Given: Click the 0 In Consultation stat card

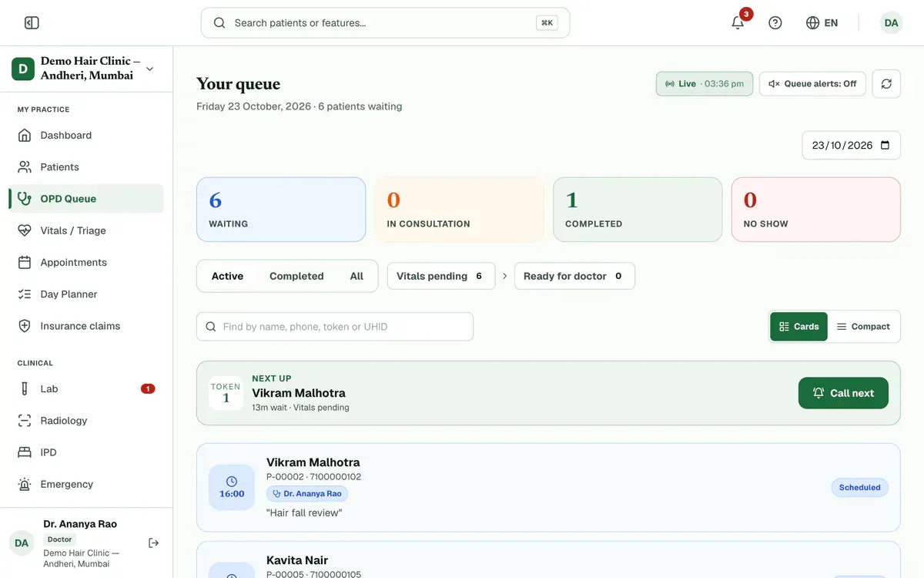Looking at the screenshot, I should [459, 210].
